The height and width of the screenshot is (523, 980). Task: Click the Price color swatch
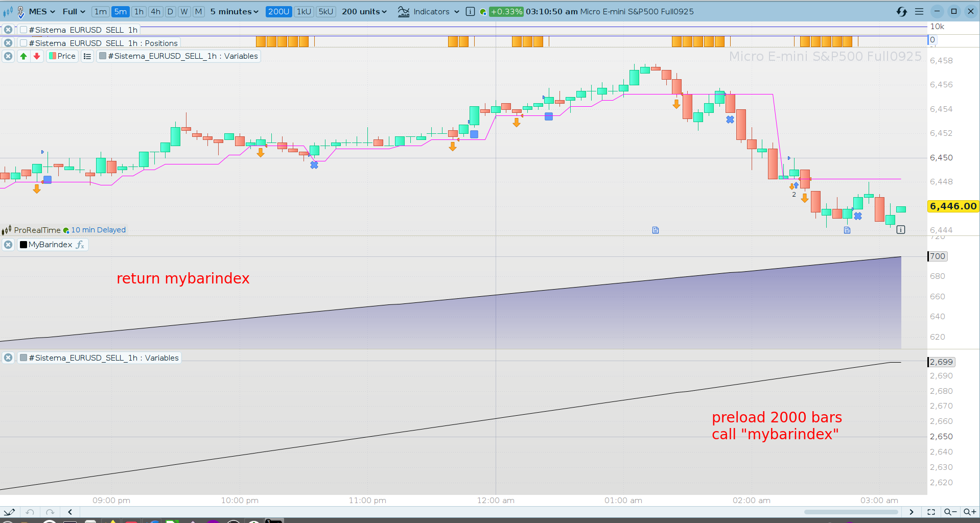click(x=53, y=56)
